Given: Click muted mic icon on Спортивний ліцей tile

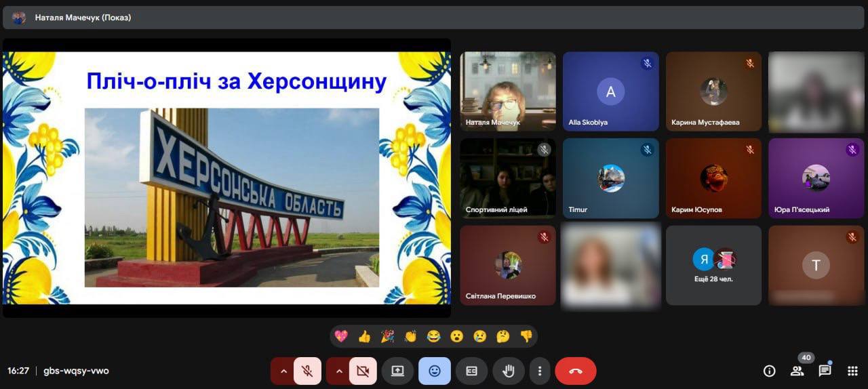Looking at the screenshot, I should (544, 150).
